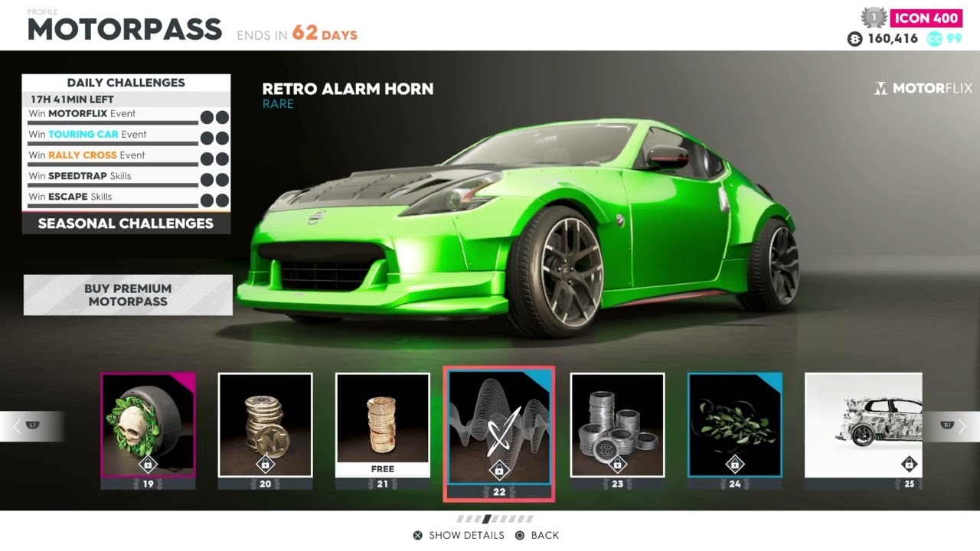Screen dimensions: 980x551
Task: Select the camo car reward tier 25
Action: (x=864, y=425)
